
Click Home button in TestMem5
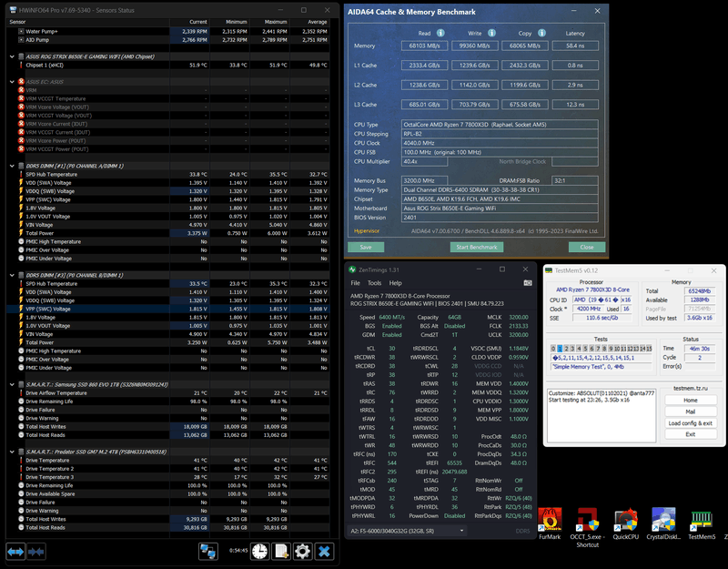[x=691, y=401]
